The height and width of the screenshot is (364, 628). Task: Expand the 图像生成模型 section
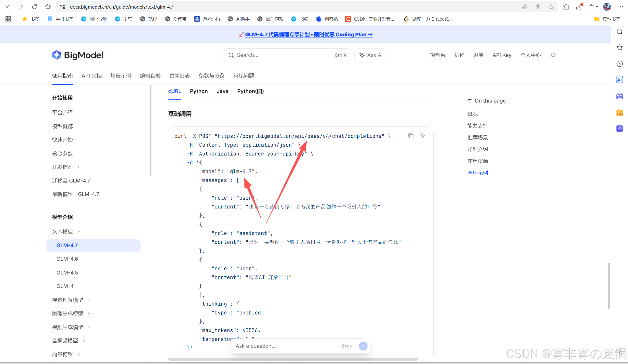tap(89, 313)
